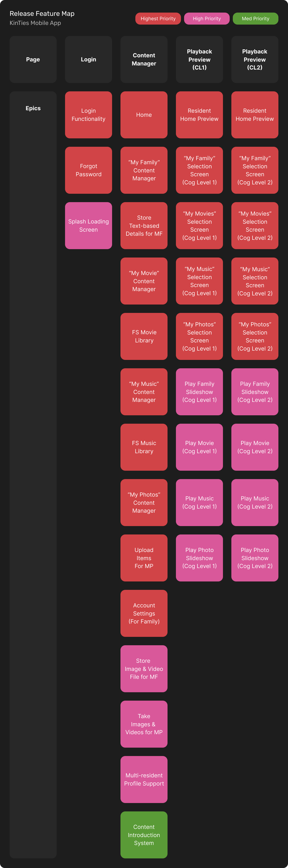Click the Home epic card

click(x=144, y=115)
